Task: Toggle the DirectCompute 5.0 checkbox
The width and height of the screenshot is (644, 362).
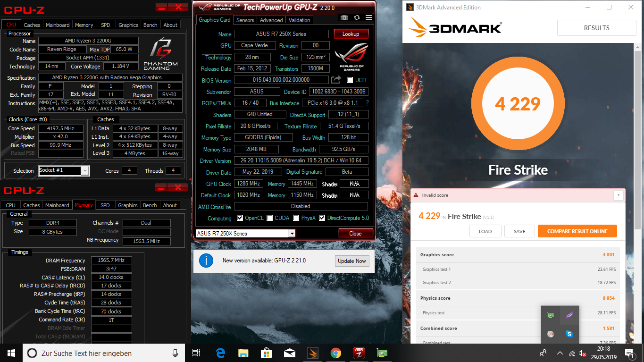Action: coord(322,218)
